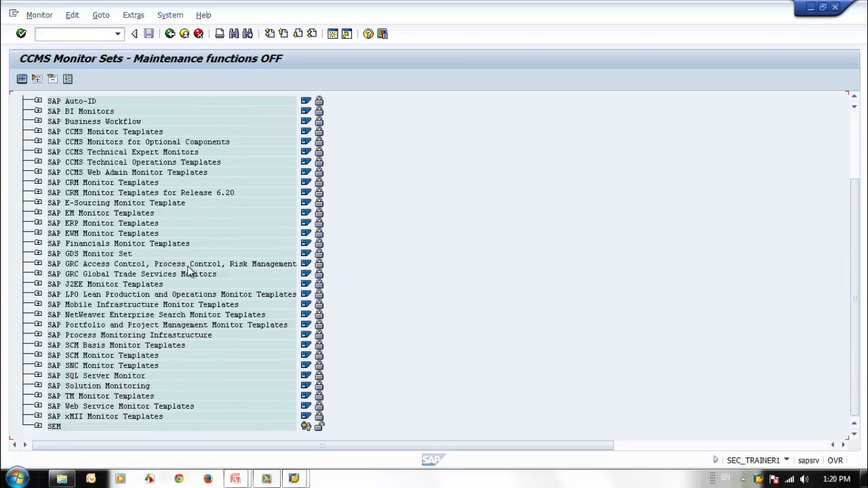Click the yellow Exit arrow icon
This screenshot has height=488, width=868.
[184, 34]
